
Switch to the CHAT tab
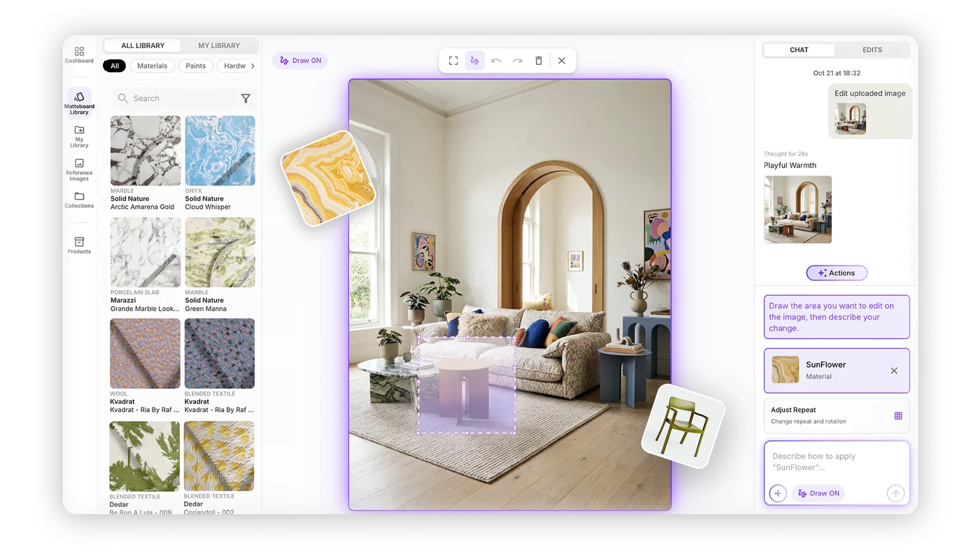pyautogui.click(x=799, y=50)
